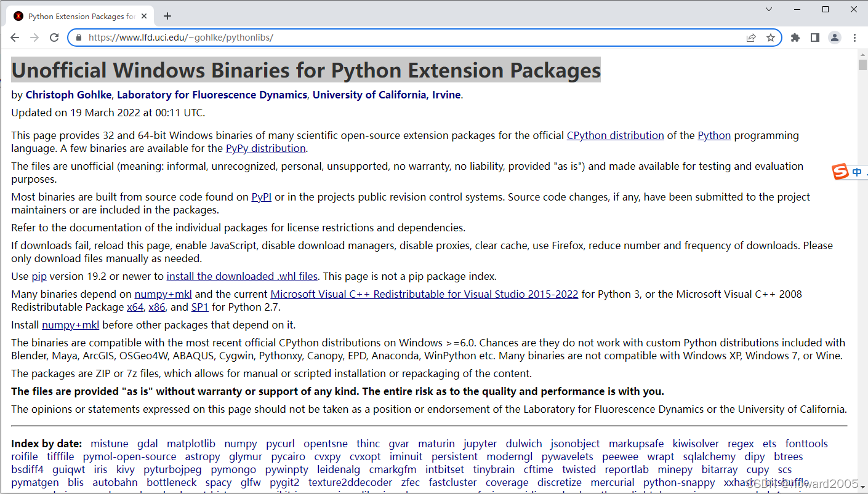Open Laboratory for Fluorescence Dynamics link
This screenshot has height=494, width=868.
[x=212, y=95]
